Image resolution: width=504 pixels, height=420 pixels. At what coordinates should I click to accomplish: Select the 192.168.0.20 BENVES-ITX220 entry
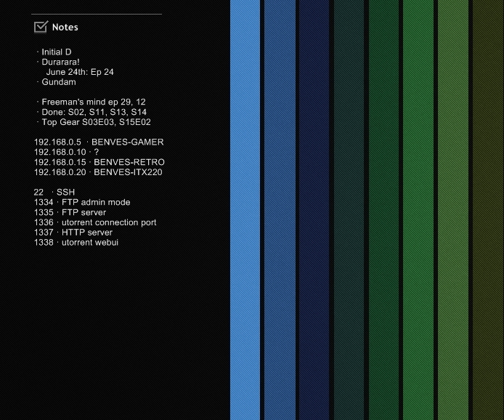click(x=98, y=172)
